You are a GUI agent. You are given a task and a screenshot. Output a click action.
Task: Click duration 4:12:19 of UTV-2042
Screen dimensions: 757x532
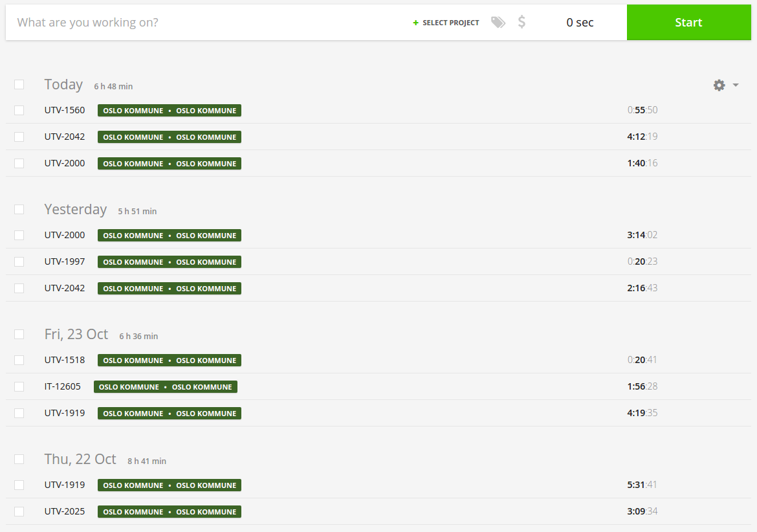click(642, 137)
